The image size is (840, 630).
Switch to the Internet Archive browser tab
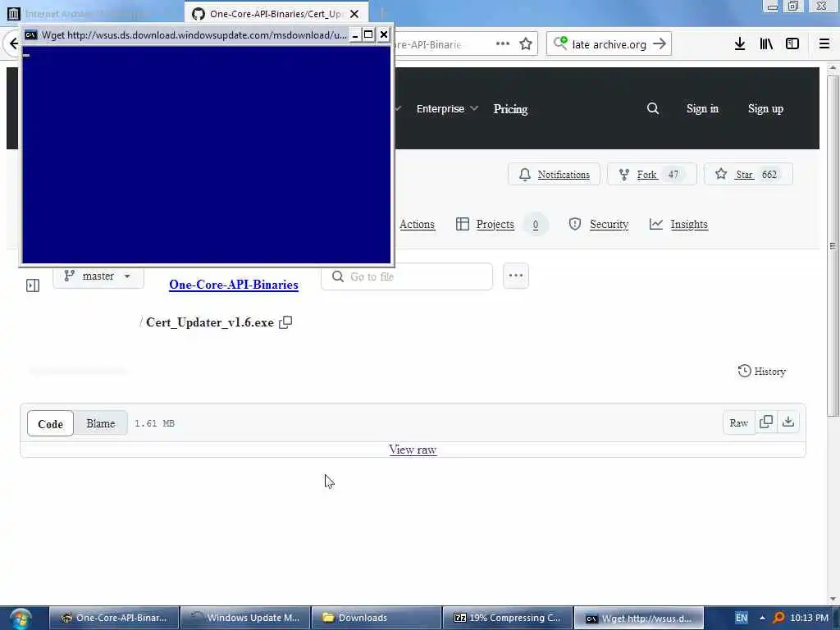(x=91, y=14)
